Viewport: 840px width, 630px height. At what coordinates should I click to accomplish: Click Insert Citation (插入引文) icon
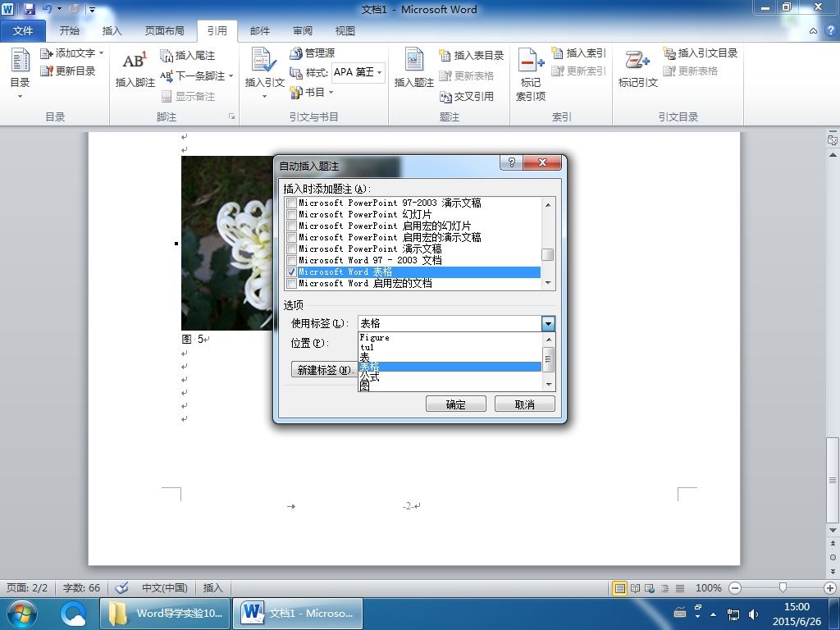pos(264,59)
